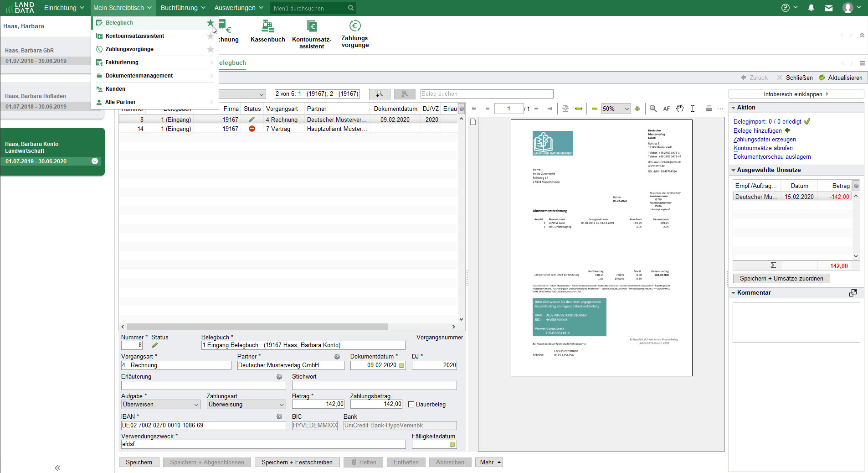Image resolution: width=868 pixels, height=473 pixels.
Task: Zoom in with the green plus icon
Action: (637, 109)
